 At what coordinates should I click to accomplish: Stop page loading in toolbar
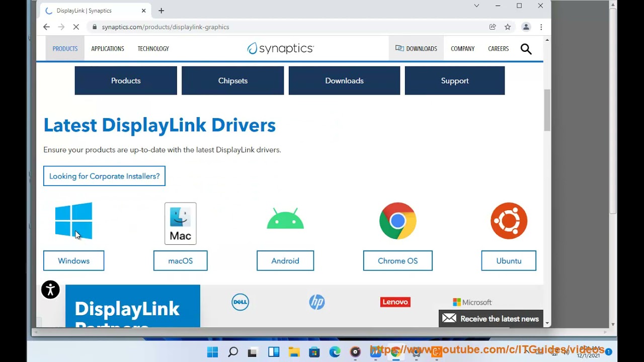pos(76,27)
